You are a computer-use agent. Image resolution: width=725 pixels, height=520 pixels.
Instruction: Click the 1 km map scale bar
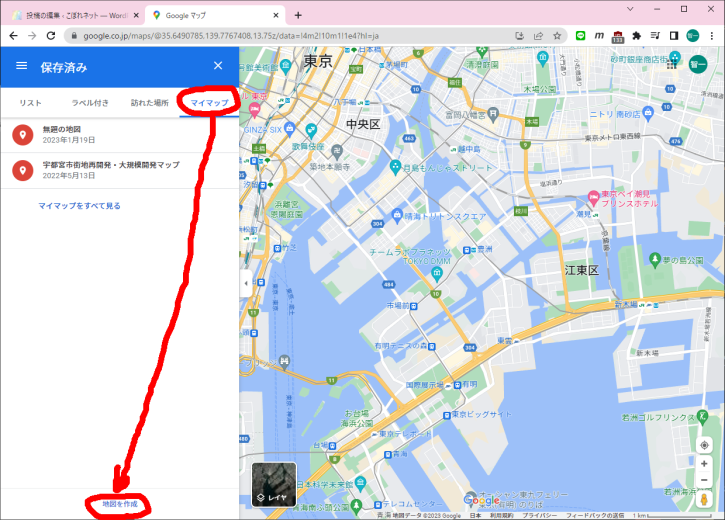(x=670, y=515)
